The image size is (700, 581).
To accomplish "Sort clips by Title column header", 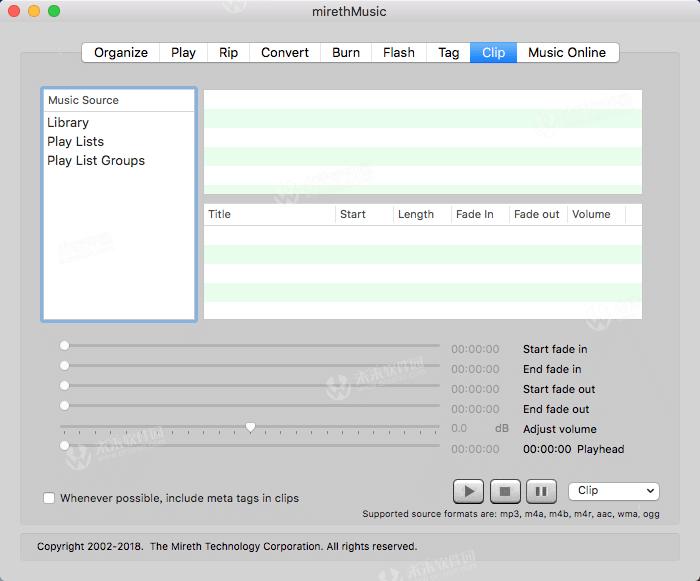I will point(270,214).
